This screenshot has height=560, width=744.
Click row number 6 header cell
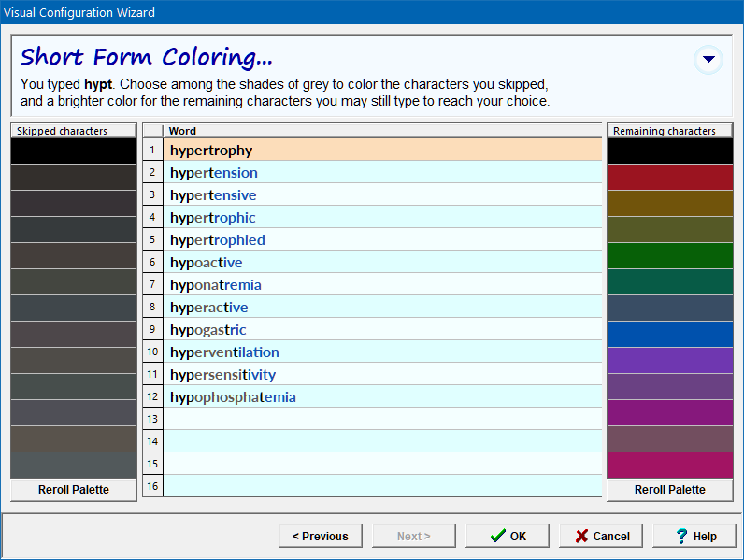click(152, 263)
